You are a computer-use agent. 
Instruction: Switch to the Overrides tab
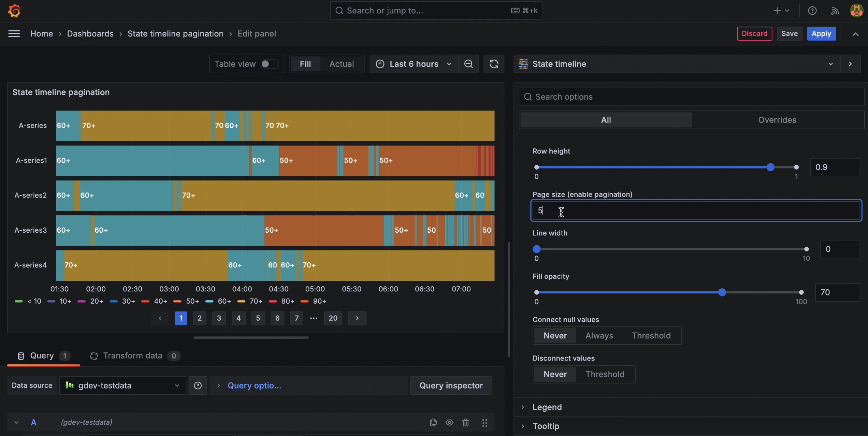click(777, 120)
